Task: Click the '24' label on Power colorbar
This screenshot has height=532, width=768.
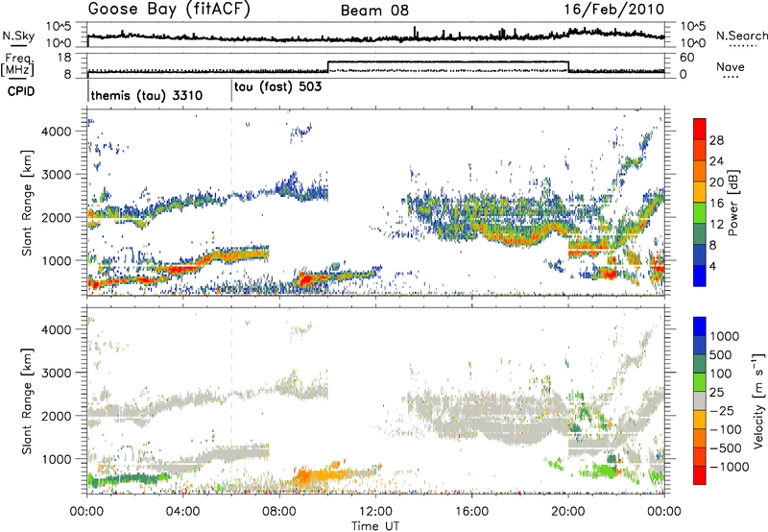Action: tap(716, 161)
